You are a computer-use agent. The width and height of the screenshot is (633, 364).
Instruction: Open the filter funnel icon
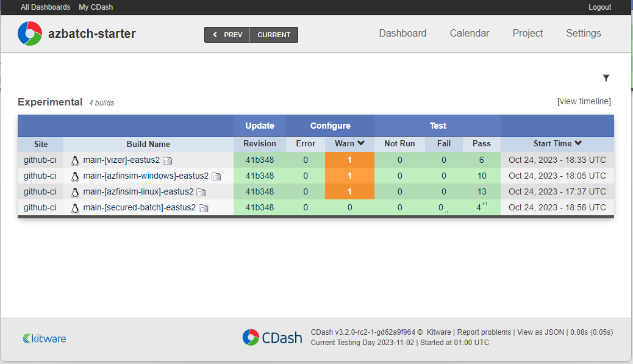tap(606, 78)
